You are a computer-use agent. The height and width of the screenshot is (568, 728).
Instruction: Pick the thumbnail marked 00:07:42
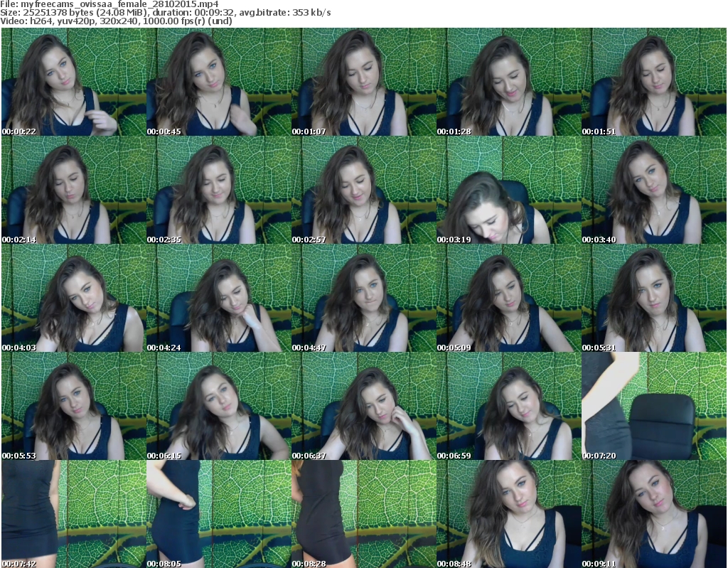coord(74,514)
